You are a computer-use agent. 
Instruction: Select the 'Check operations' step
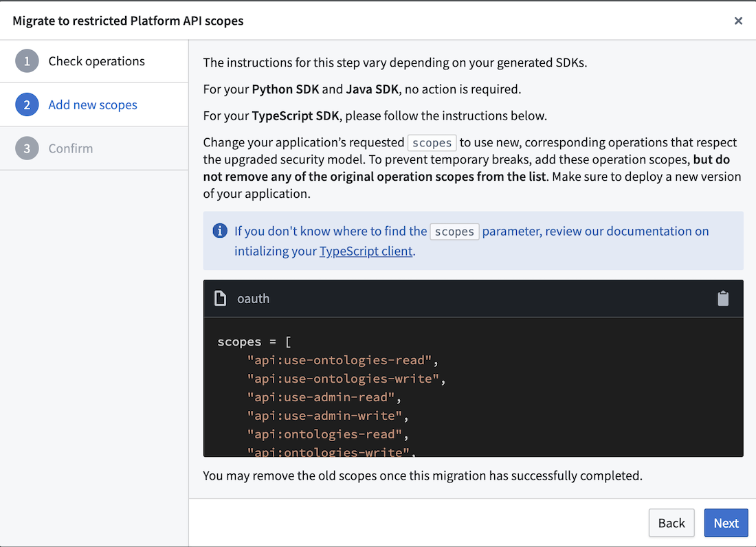[96, 61]
